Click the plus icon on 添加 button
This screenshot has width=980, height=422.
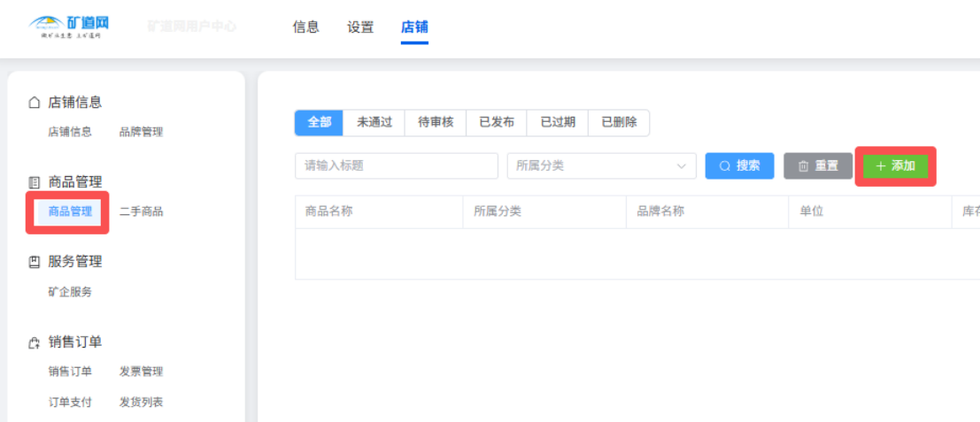(x=880, y=166)
